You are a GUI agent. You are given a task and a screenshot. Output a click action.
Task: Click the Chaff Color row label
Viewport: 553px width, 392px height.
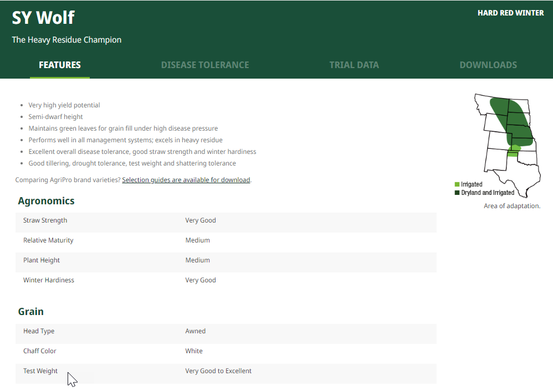39,351
